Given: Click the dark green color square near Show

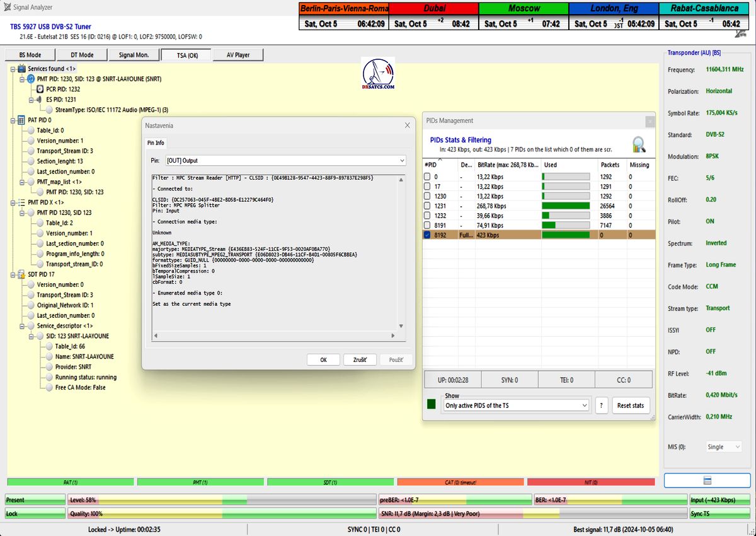Looking at the screenshot, I should pos(432,404).
